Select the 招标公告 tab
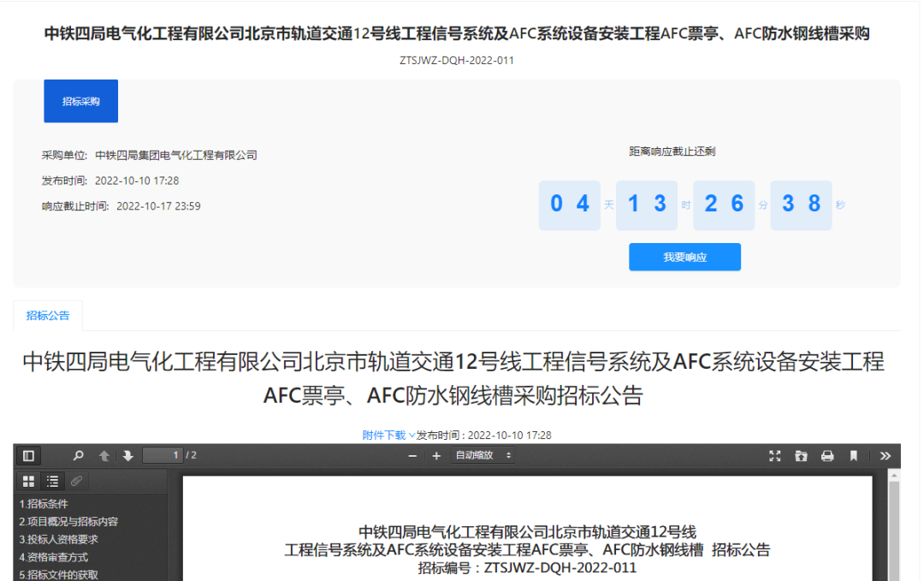Screen dimensions: 924x581 pyautogui.click(x=48, y=316)
